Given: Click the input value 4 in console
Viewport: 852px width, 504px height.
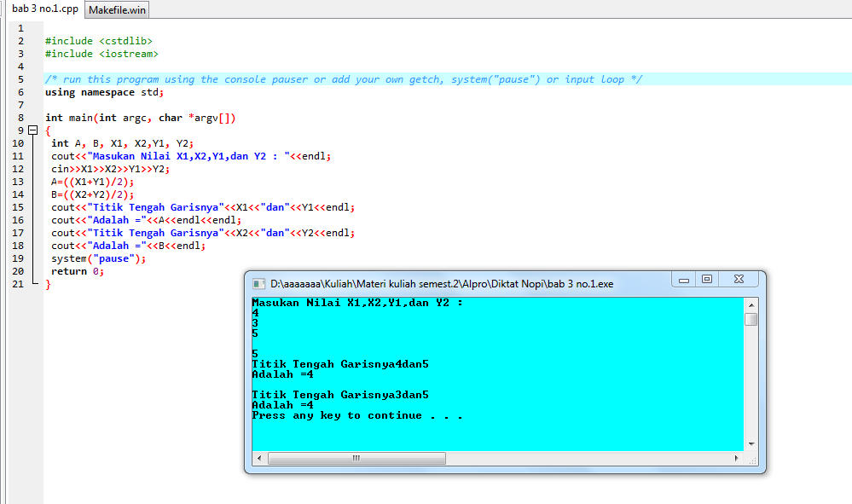Looking at the screenshot, I should [x=255, y=313].
